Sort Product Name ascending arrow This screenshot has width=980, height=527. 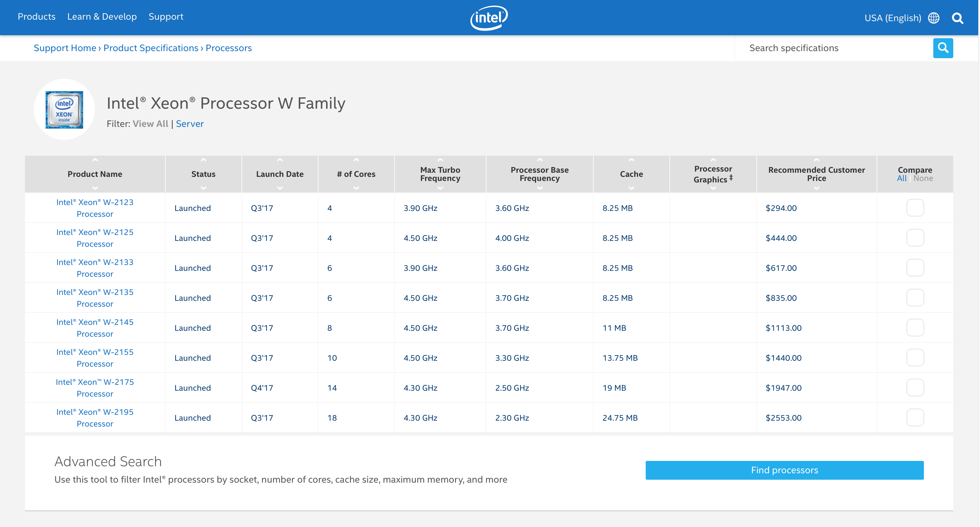pyautogui.click(x=95, y=160)
